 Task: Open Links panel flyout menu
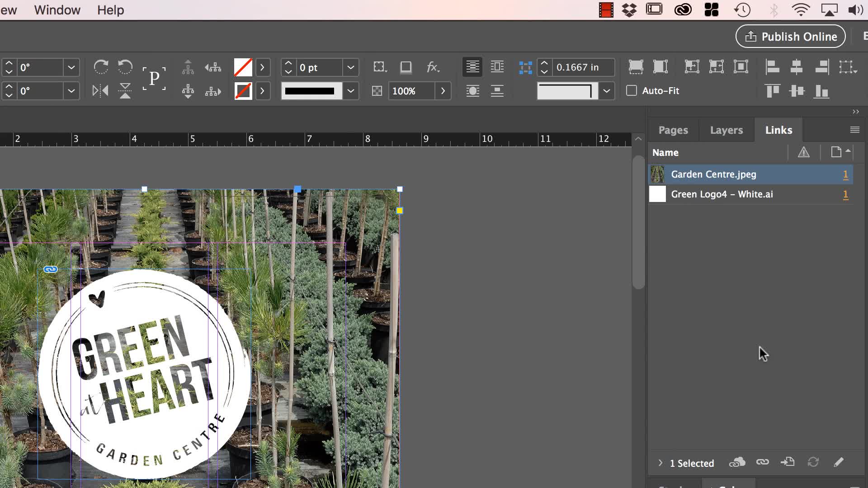tap(854, 130)
